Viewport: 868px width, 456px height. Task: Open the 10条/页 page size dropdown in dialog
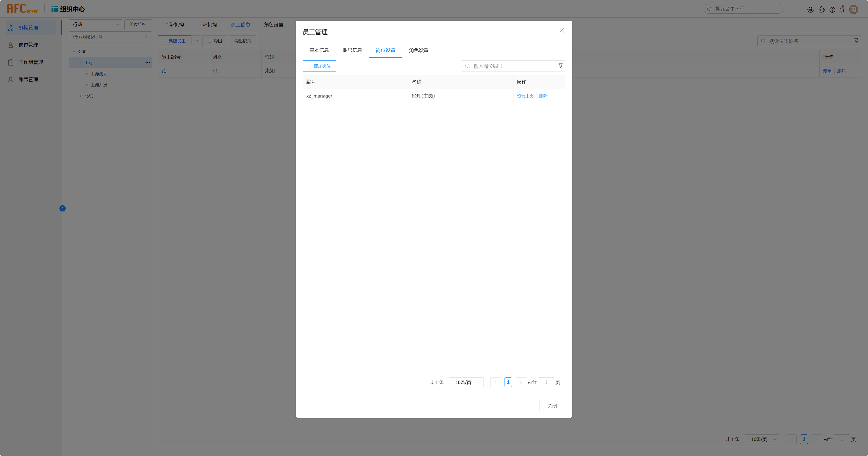(x=467, y=382)
